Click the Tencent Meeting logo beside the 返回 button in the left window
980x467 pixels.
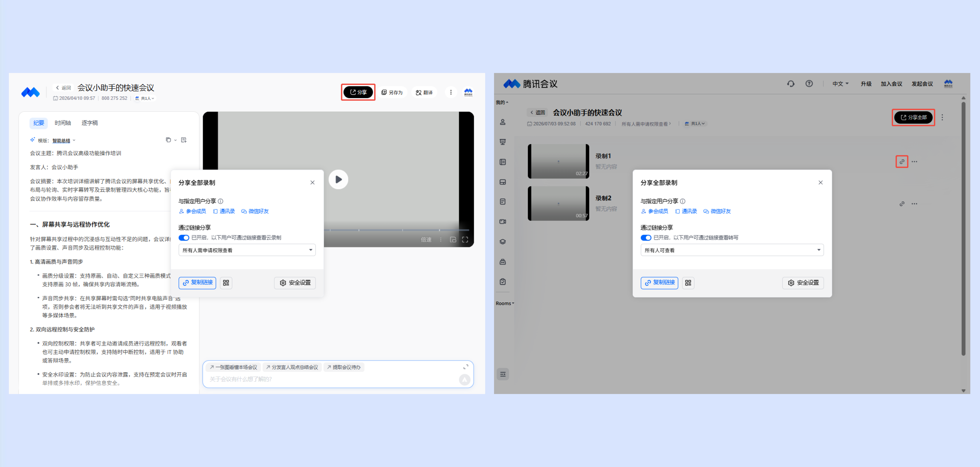pos(30,92)
